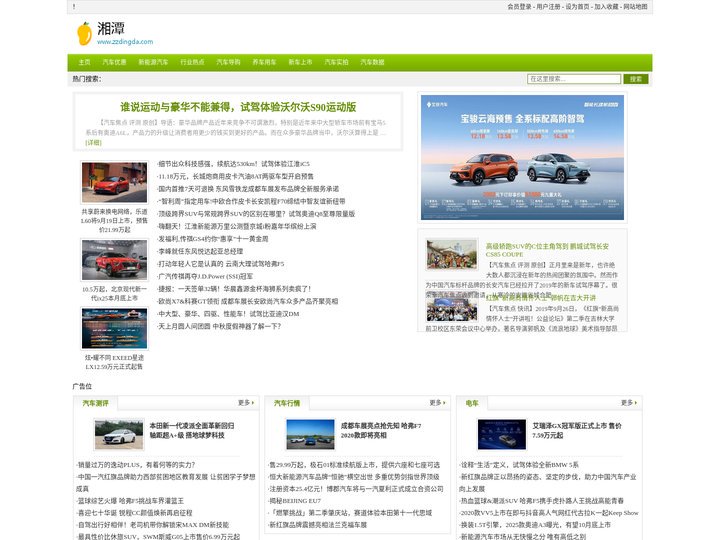Viewport: 720px width, 540px height.
Task: Go to 汽车实拍 in the nav bar
Action: [337, 62]
